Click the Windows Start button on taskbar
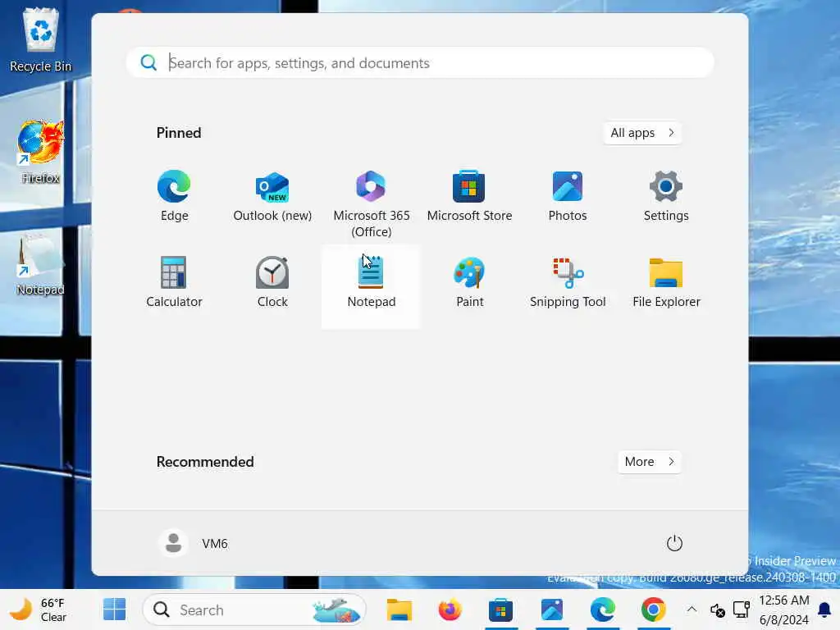 tap(114, 609)
